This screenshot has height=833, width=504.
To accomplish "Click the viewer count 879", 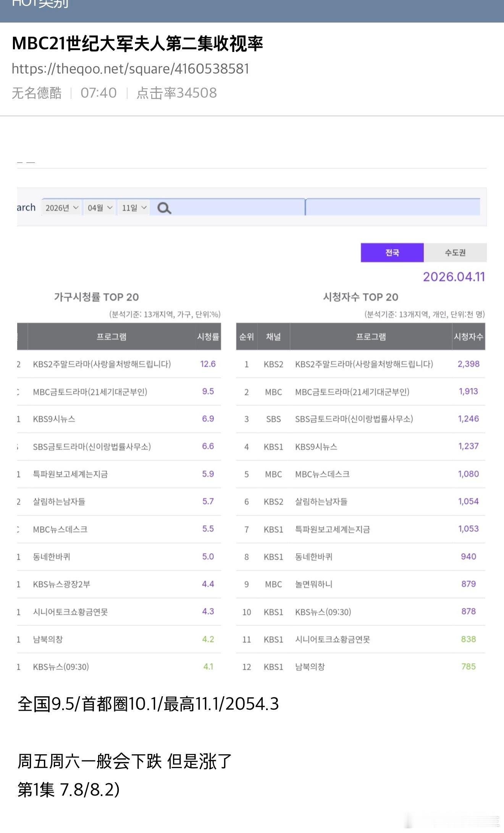I will coord(468,584).
